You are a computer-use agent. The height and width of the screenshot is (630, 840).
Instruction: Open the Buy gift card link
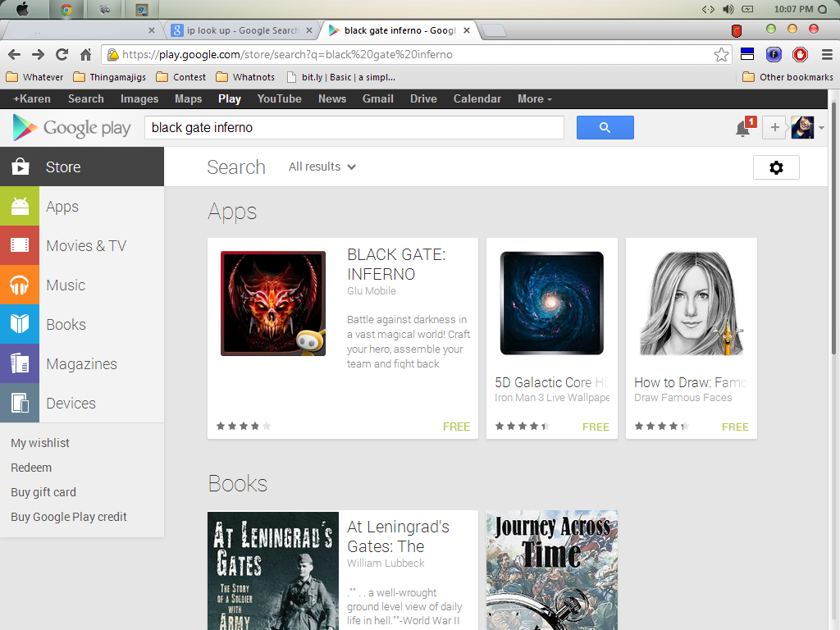[x=43, y=492]
